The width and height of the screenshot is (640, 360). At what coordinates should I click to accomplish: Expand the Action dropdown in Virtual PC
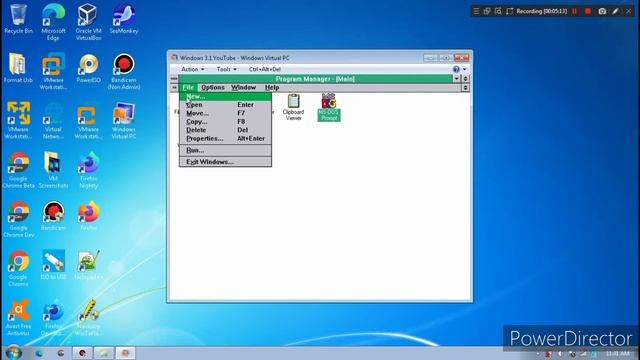(x=193, y=69)
